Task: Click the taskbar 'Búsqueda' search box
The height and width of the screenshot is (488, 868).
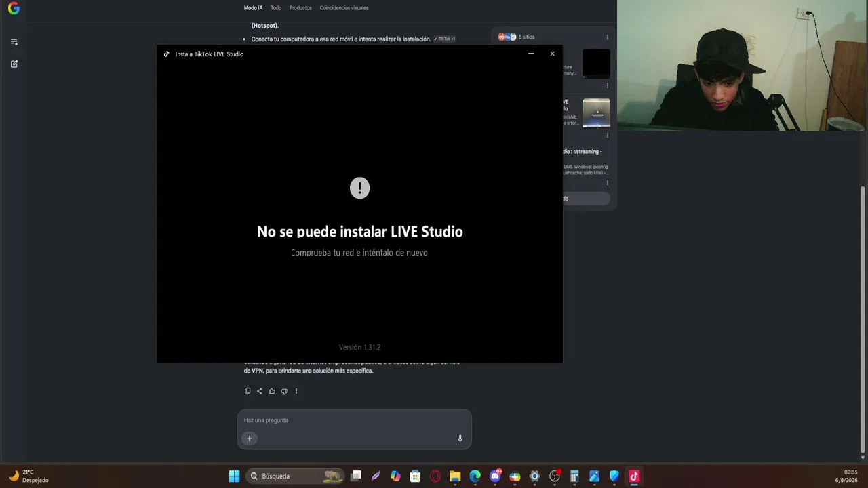Action: 294,476
